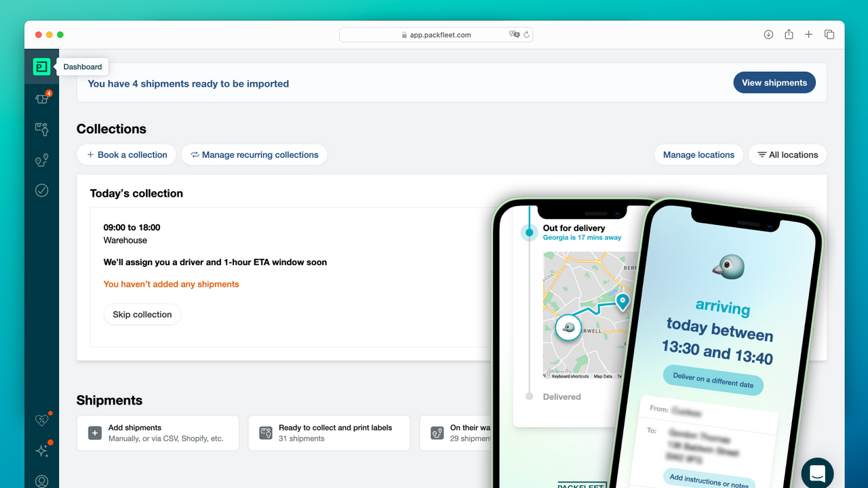Click the label icon on Ready to collect card
The image size is (868, 488).
click(266, 432)
